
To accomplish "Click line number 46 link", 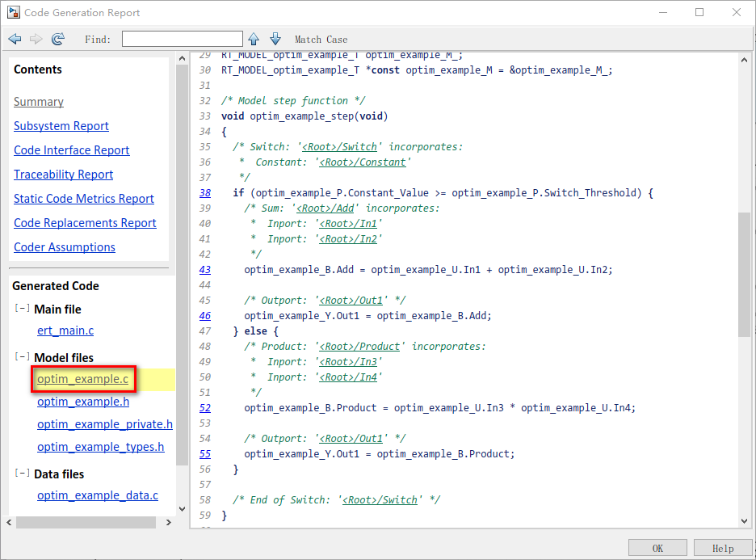I will click(x=205, y=316).
